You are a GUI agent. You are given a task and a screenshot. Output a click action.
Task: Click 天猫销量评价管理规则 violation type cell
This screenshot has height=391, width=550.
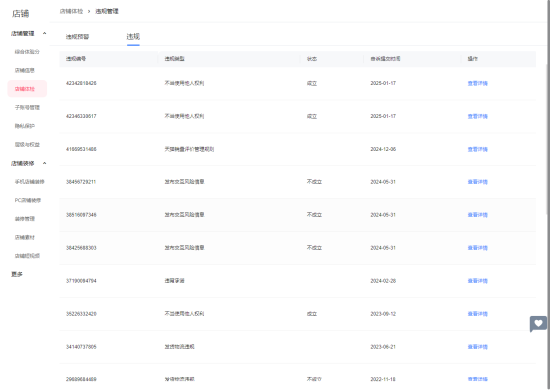189,149
